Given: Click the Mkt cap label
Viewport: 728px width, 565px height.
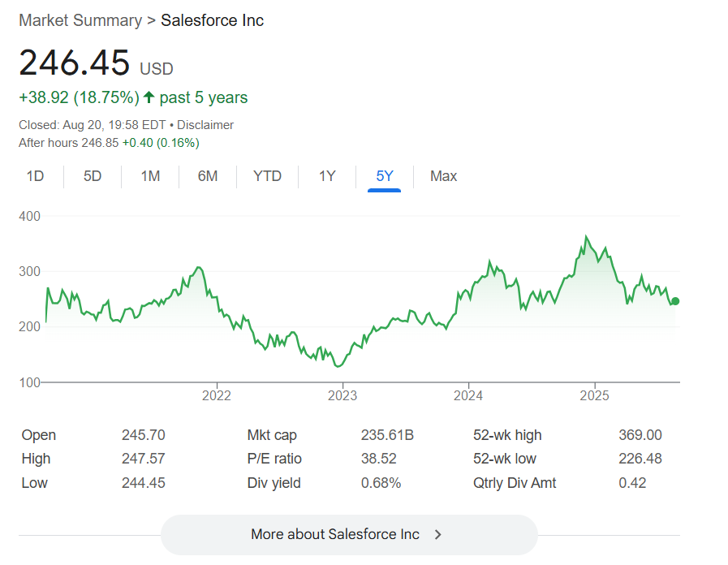Looking at the screenshot, I should pos(272,435).
